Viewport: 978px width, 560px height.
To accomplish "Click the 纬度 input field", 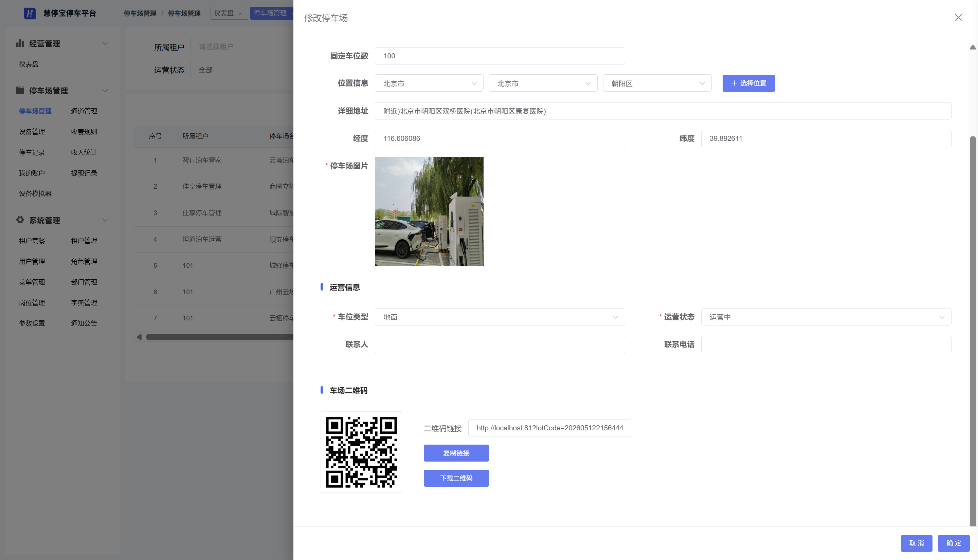I will tap(826, 138).
